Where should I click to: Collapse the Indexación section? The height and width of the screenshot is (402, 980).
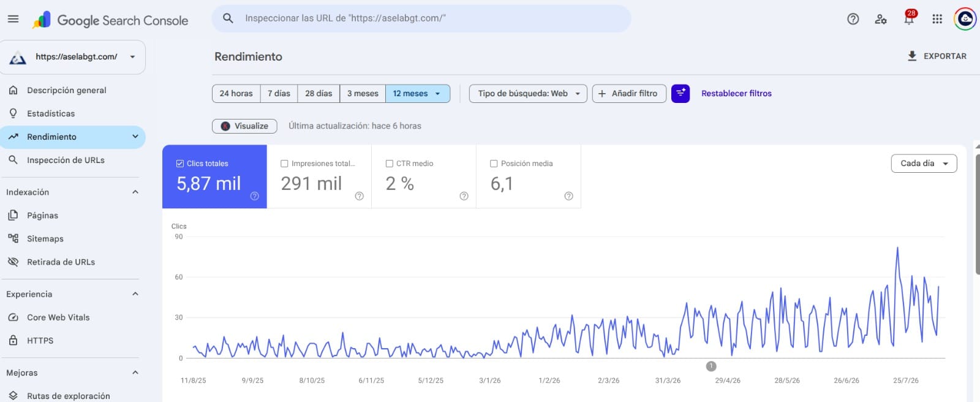coord(135,192)
